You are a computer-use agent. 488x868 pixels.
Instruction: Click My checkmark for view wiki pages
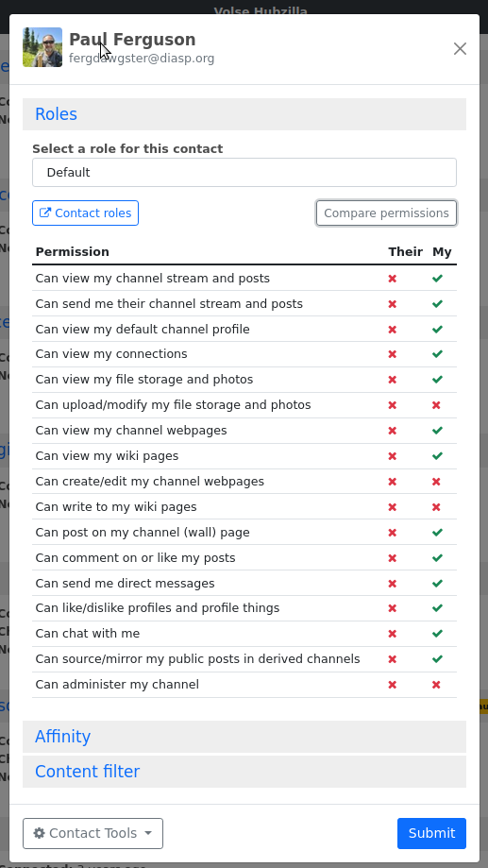pos(437,456)
